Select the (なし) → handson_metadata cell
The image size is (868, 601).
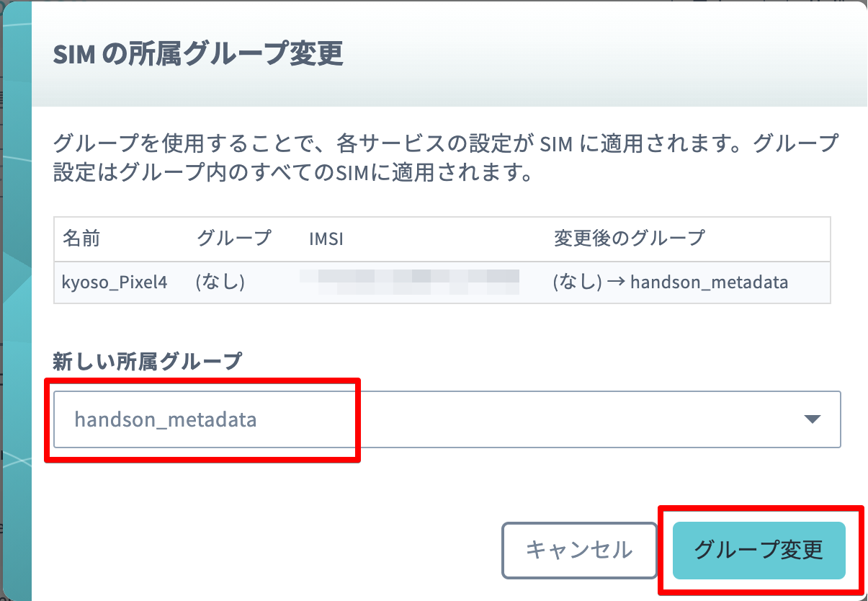tap(671, 282)
